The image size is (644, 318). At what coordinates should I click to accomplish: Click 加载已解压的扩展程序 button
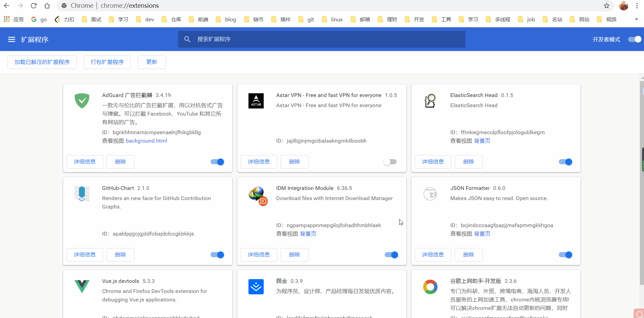pos(42,62)
